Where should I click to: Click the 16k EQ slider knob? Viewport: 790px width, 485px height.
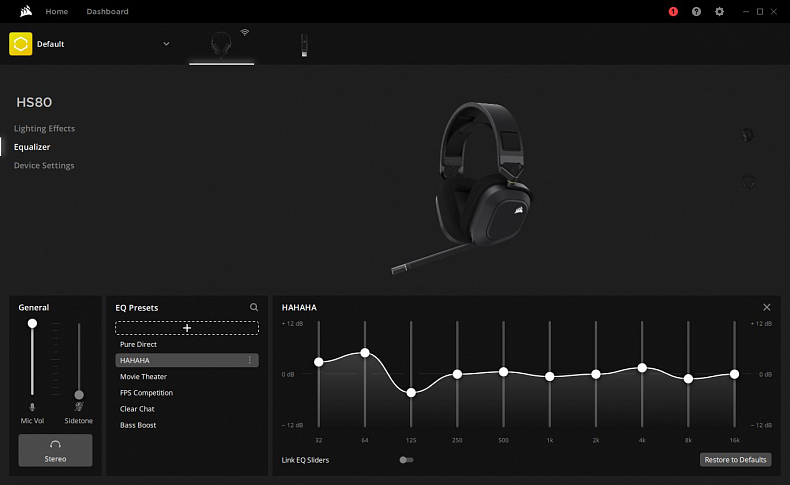click(735, 374)
